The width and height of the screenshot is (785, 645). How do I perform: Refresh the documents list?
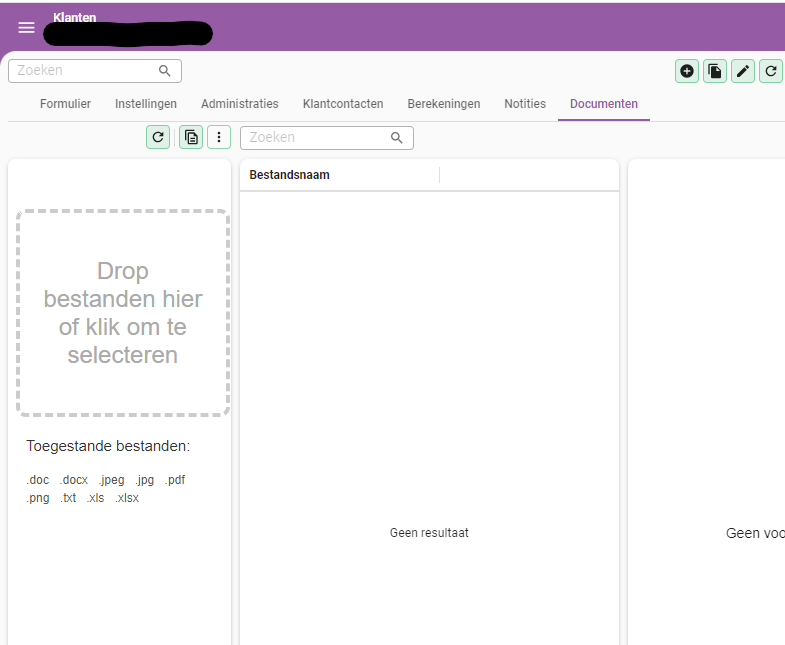(158, 137)
